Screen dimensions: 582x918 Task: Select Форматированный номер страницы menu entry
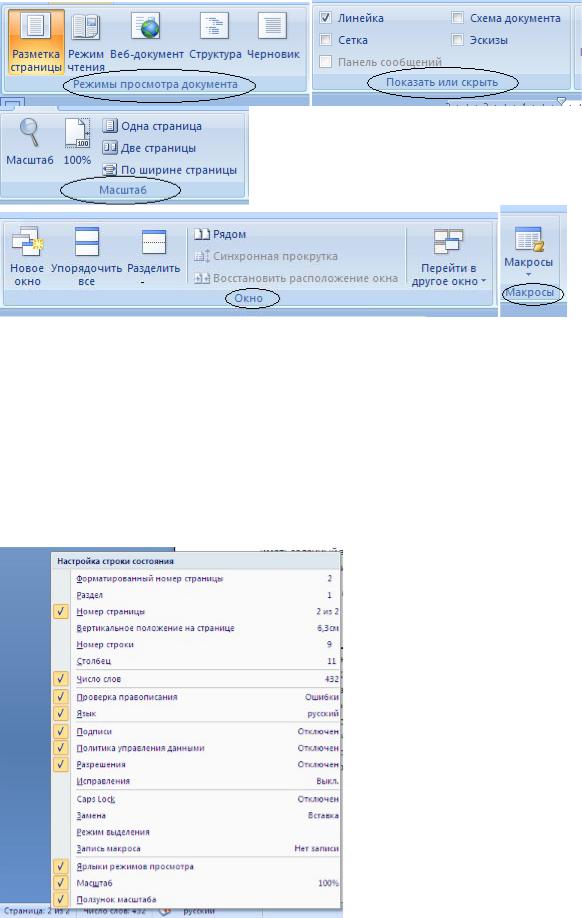pyautogui.click(x=196, y=578)
